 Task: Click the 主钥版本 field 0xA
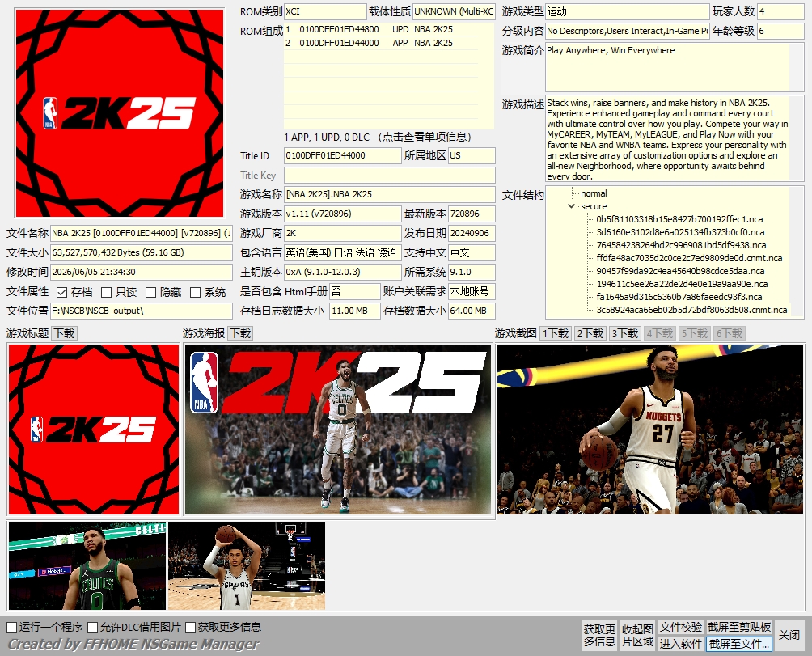[343, 273]
